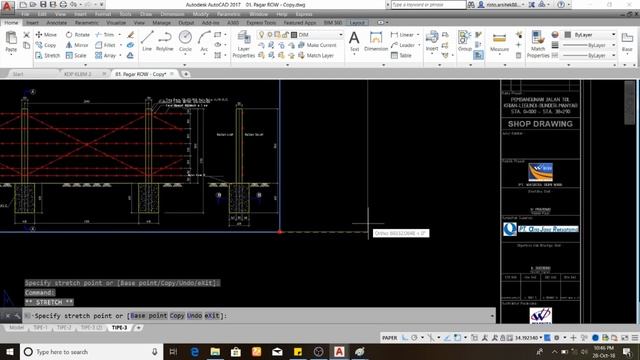Expand the Layers panel
Image resolution: width=640 pixels, height=360 pixels.
(287, 65)
